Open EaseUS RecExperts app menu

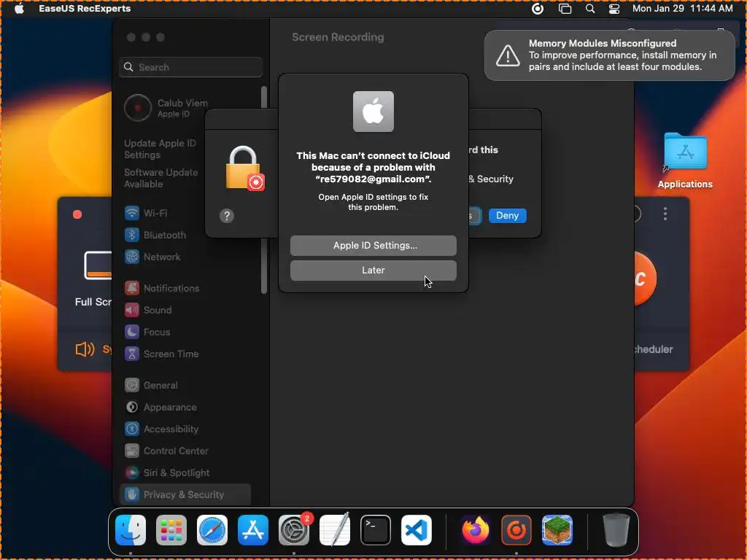(85, 9)
